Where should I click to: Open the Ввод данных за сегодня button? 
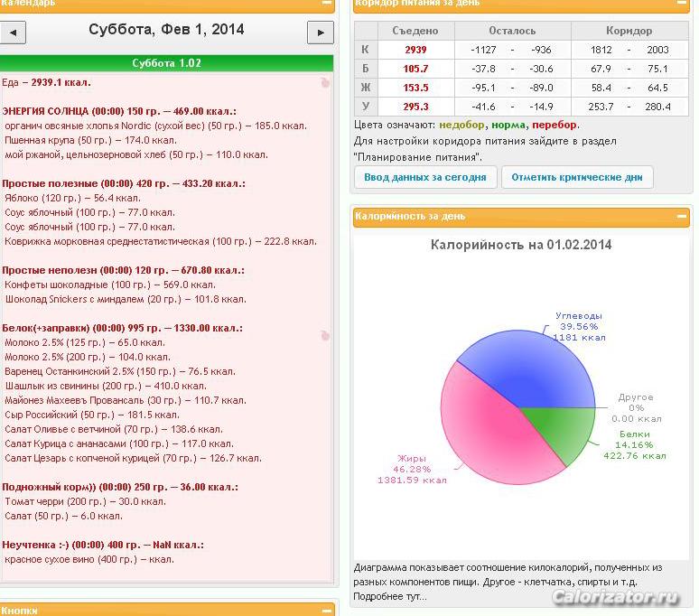coord(425,177)
